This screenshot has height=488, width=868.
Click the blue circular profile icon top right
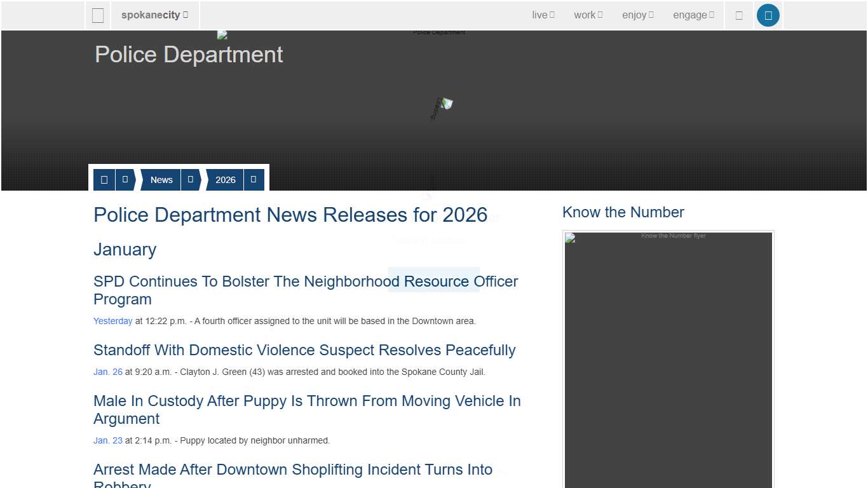(x=768, y=15)
